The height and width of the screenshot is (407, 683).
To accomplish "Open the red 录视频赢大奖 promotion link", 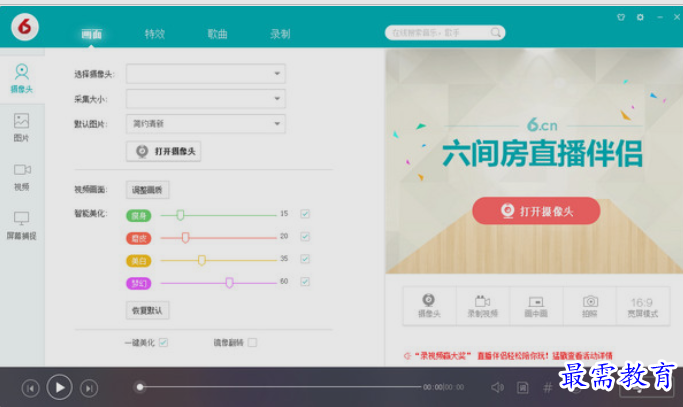I will coord(508,356).
